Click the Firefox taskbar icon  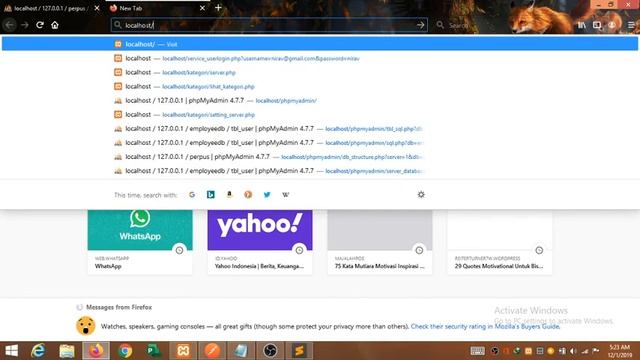96,351
